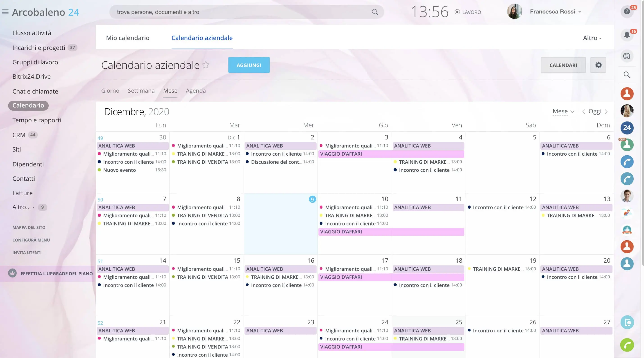Open the teal user contact icon

click(627, 264)
